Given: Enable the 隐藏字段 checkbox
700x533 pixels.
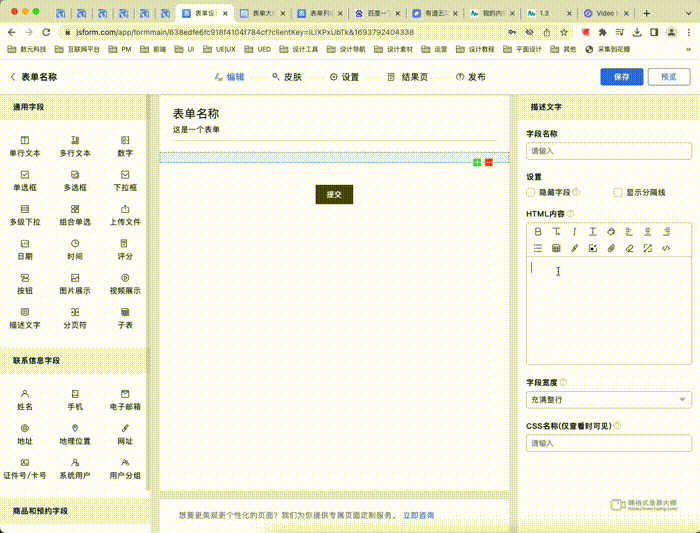Looking at the screenshot, I should pos(531,192).
